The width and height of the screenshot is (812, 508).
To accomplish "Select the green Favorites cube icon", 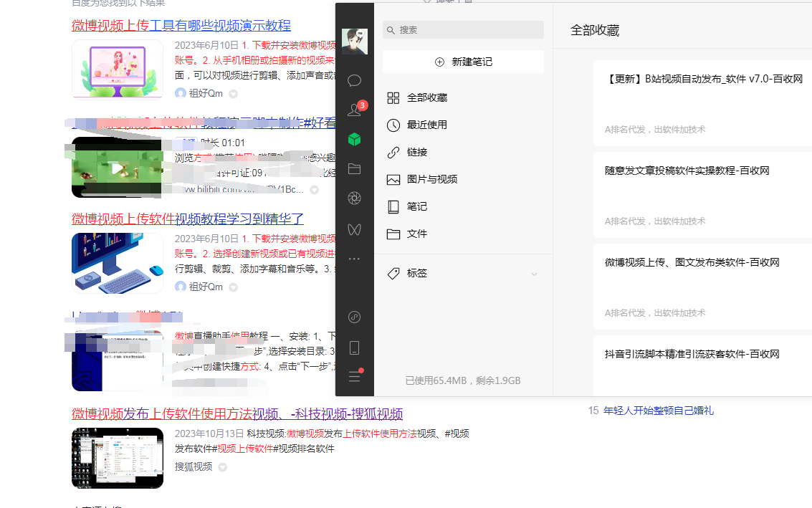I will coord(354,139).
